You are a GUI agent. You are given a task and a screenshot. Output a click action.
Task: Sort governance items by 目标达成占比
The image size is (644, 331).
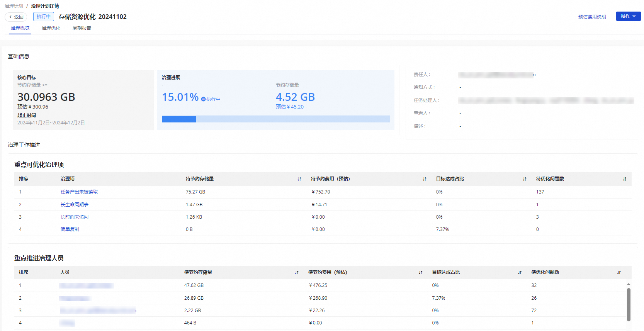[525, 179]
